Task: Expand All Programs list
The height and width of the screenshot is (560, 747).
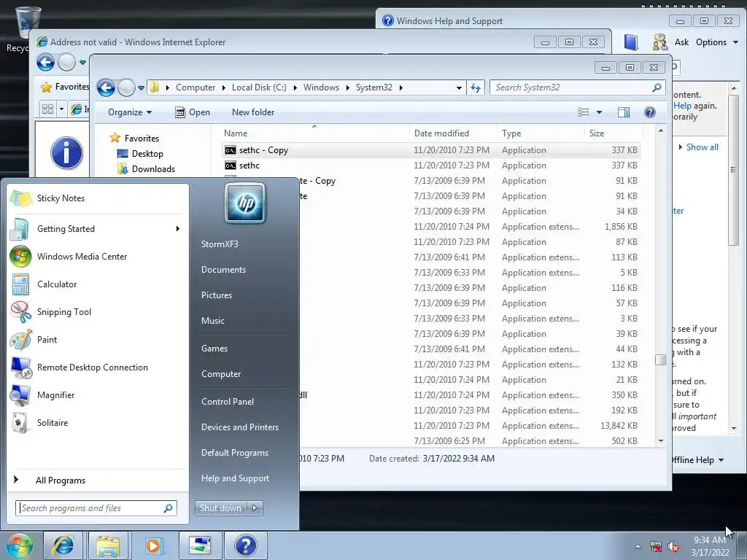Action: click(61, 481)
